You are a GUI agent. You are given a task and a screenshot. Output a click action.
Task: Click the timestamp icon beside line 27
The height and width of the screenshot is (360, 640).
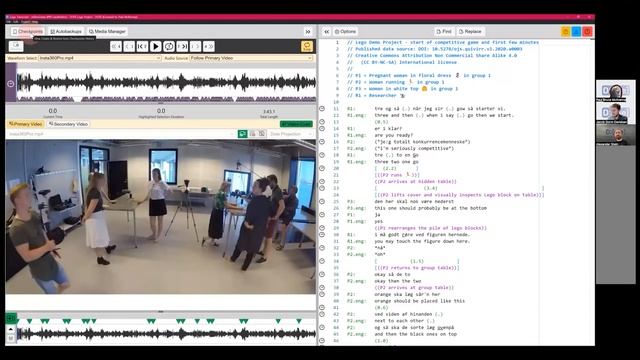click(322, 215)
